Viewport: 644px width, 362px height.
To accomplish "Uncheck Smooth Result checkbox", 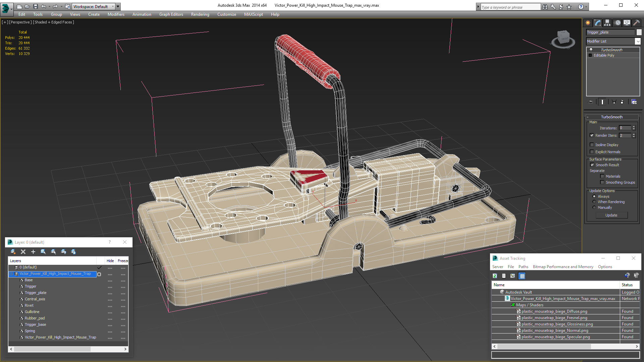I will click(592, 165).
